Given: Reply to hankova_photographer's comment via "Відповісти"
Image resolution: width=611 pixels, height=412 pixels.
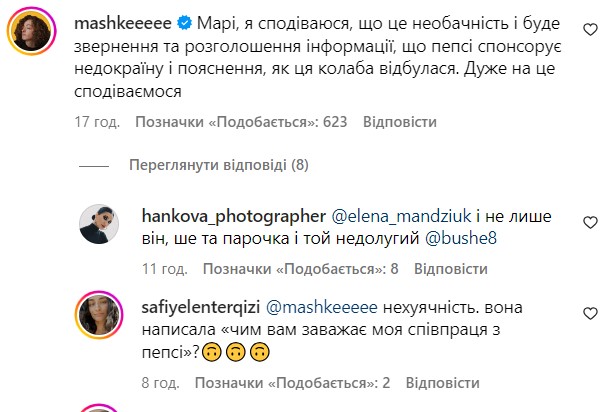Looking at the screenshot, I should point(450,269).
